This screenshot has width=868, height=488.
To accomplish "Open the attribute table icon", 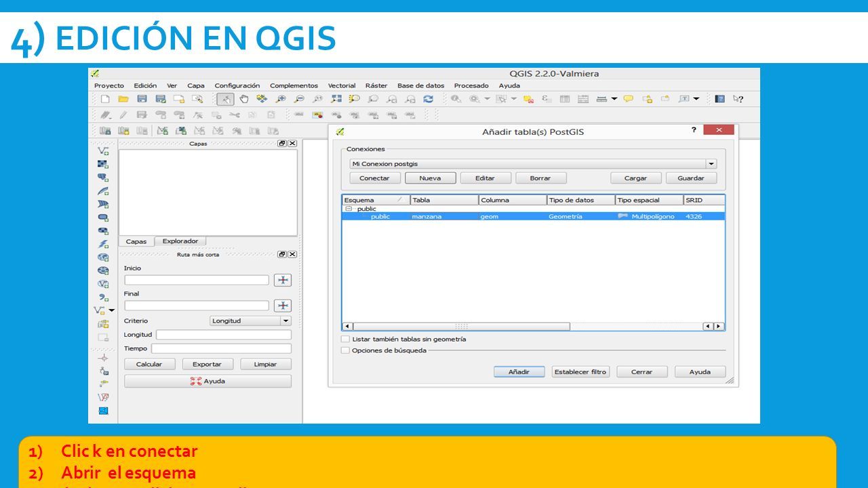I will point(565,99).
